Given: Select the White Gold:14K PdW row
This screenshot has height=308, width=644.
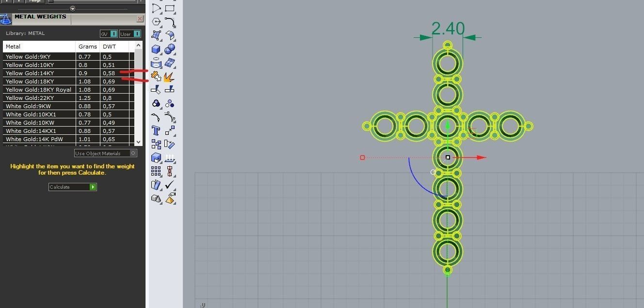Looking at the screenshot, I should coord(68,139).
